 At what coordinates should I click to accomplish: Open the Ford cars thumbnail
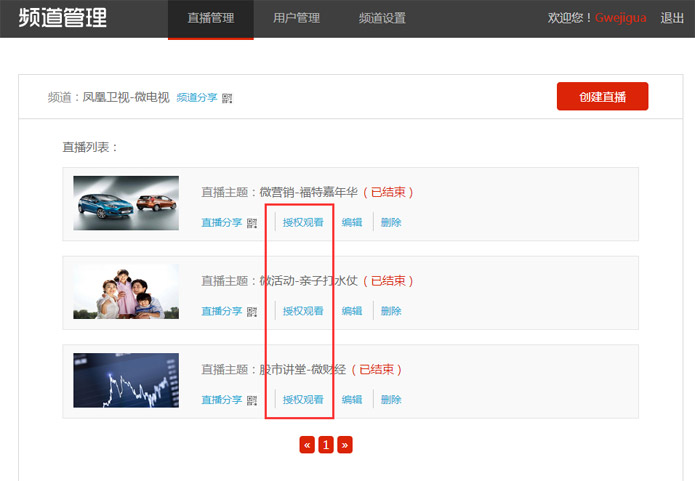click(126, 203)
